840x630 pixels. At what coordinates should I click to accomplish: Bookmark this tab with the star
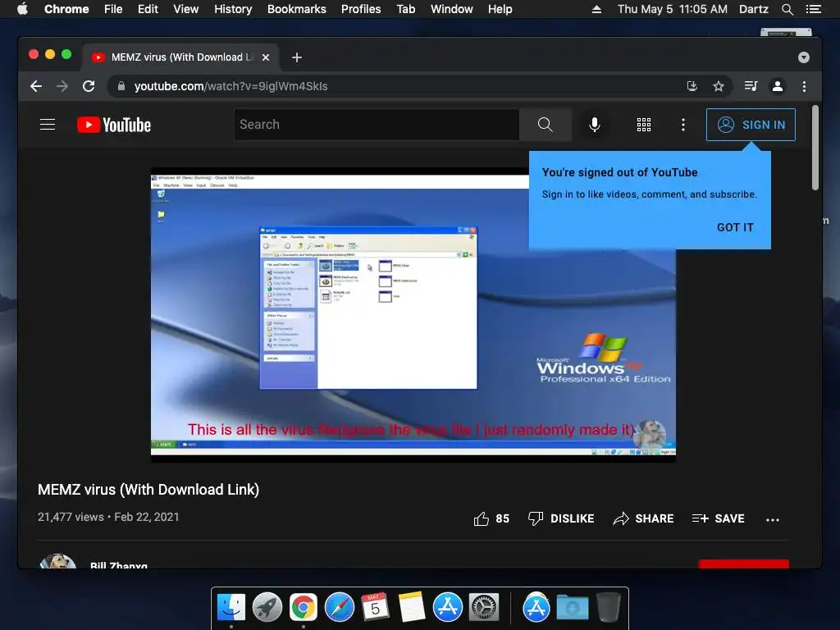[x=719, y=86]
